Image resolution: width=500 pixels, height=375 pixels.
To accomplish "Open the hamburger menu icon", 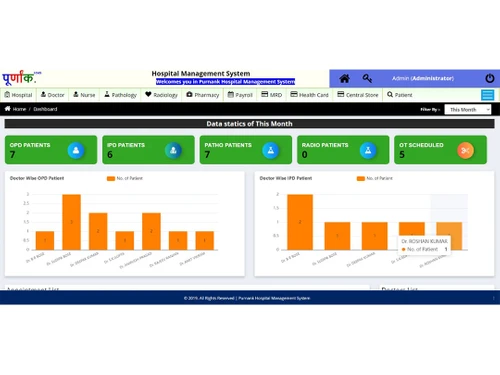I will [x=487, y=95].
